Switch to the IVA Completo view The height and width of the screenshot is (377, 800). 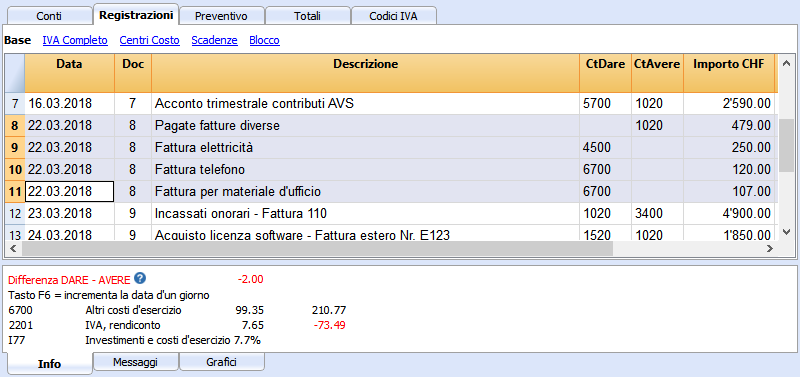75,40
